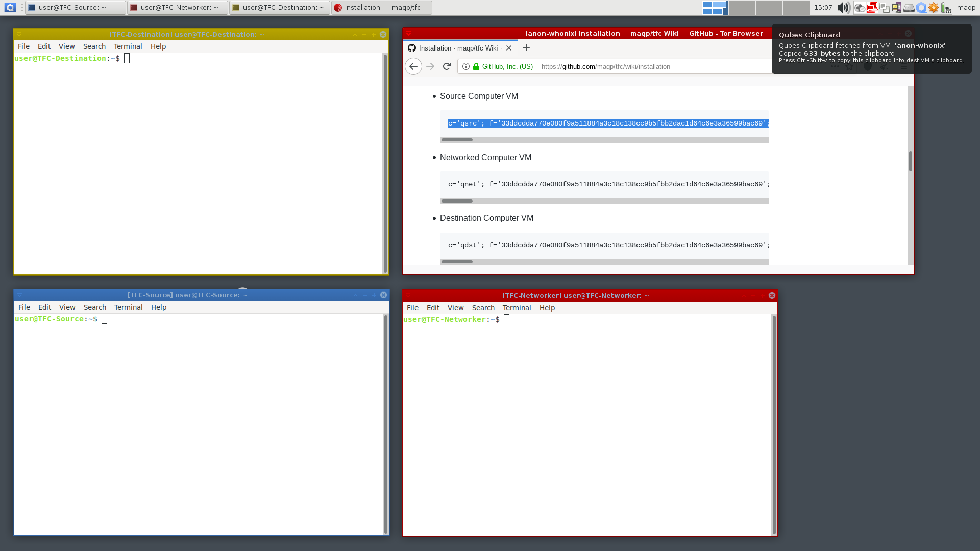980x551 pixels.
Task: Open the clipboard manager tray icon
Action: (884, 7)
